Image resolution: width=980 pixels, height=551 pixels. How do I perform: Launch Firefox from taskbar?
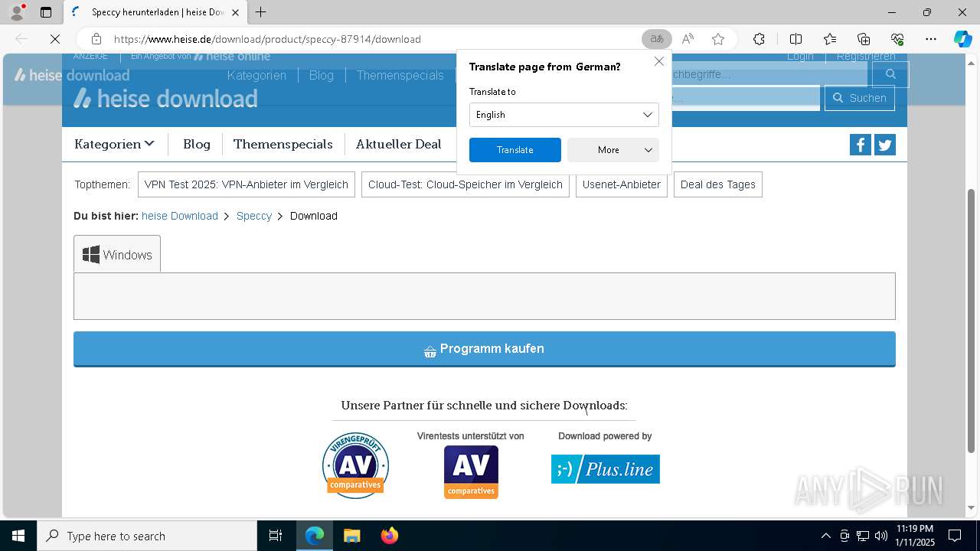pyautogui.click(x=390, y=536)
